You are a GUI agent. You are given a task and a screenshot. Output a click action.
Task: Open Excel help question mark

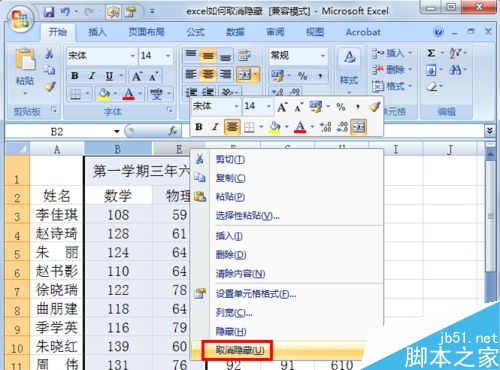pyautogui.click(x=438, y=32)
